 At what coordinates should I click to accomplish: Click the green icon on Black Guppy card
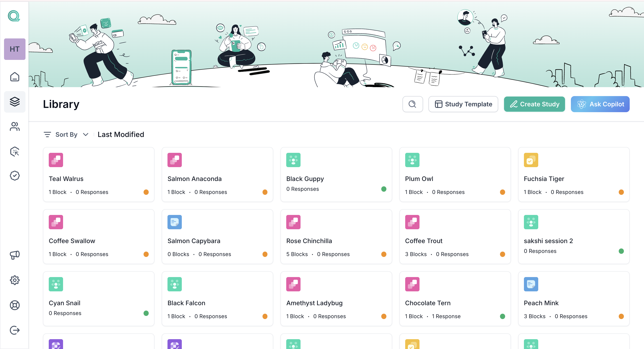coord(293,160)
